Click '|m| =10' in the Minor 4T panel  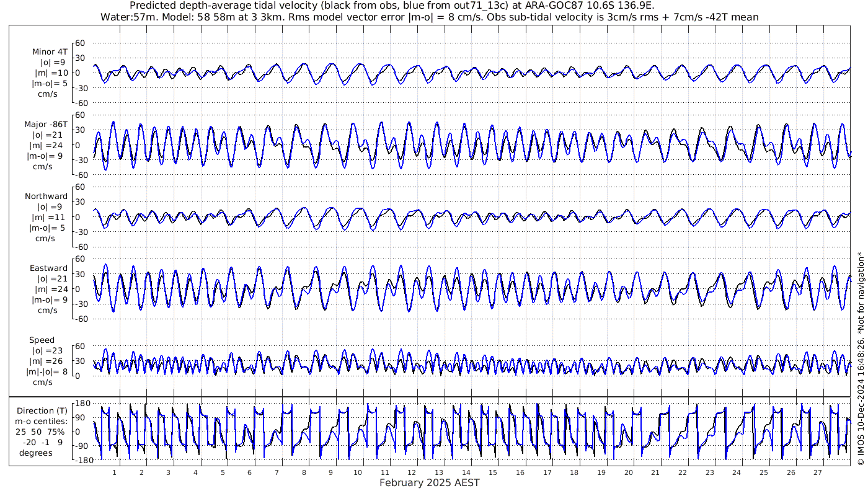click(51, 73)
